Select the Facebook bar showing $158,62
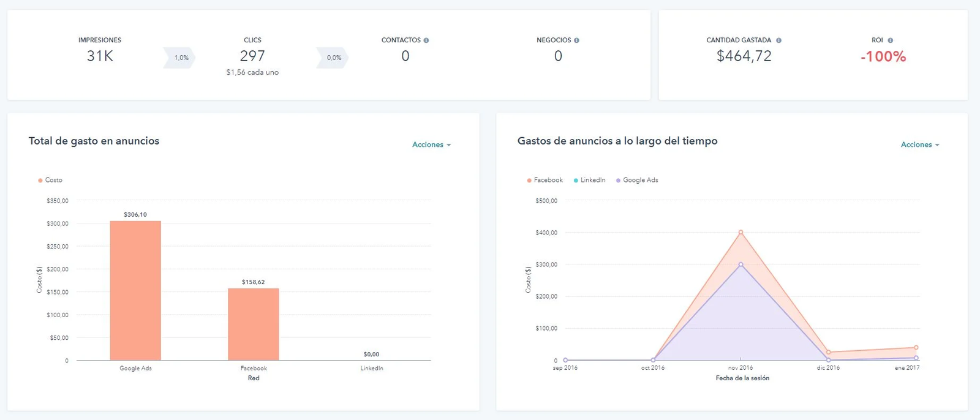The height and width of the screenshot is (420, 980). pos(254,324)
